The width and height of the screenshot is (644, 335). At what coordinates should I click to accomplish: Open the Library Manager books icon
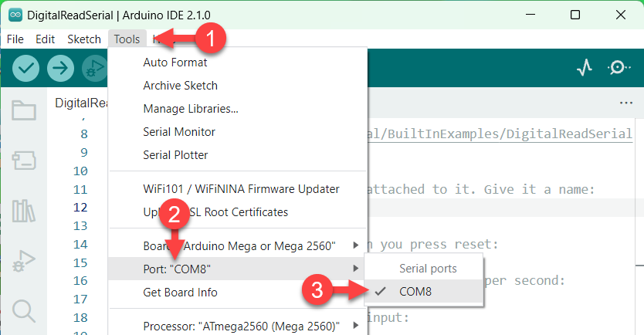click(24, 211)
